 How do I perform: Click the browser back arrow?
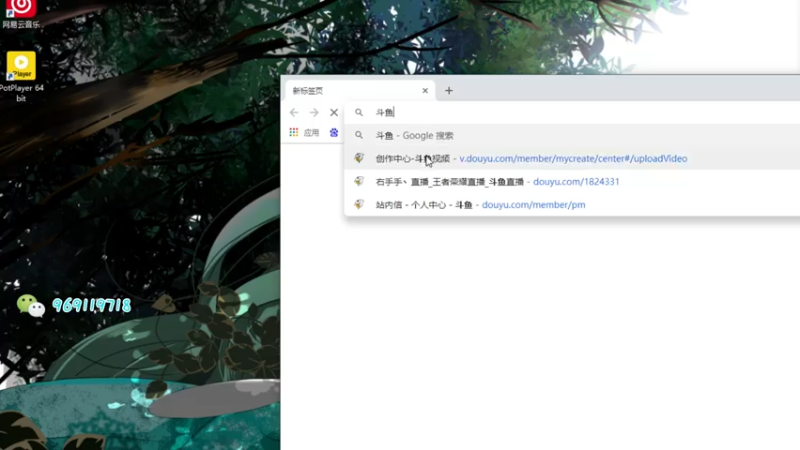pyautogui.click(x=294, y=112)
